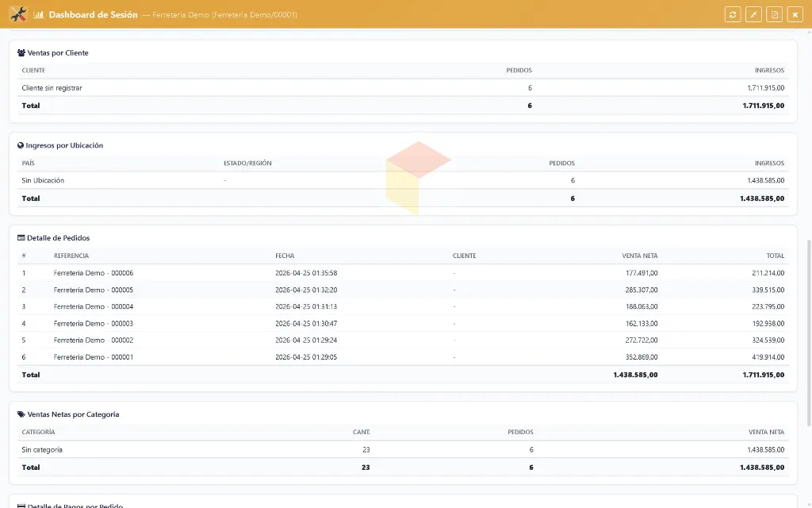Click Detalle de Pedidos total venta neta 1.438.585,00
The width and height of the screenshot is (812, 508).
click(x=635, y=375)
